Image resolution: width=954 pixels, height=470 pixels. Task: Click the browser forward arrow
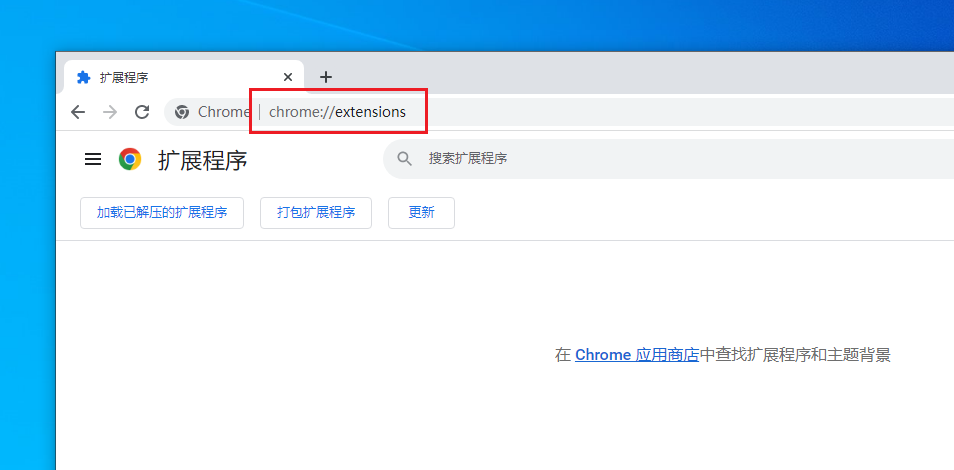[110, 112]
